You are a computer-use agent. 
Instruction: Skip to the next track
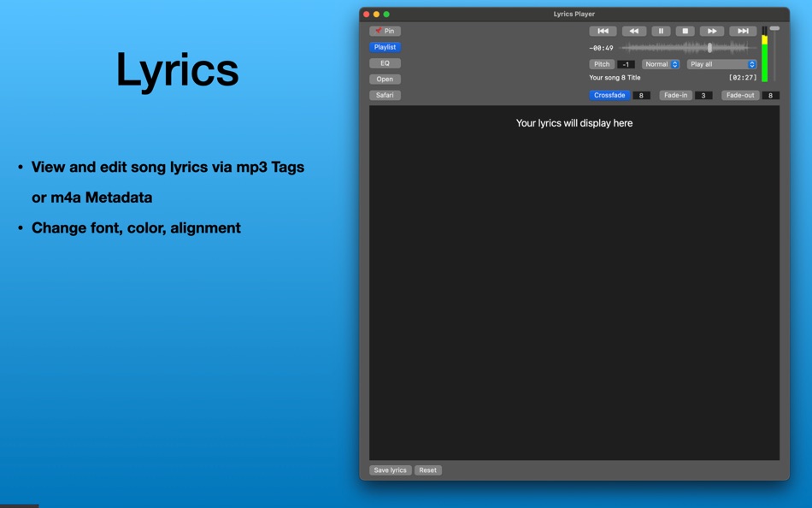pyautogui.click(x=742, y=30)
